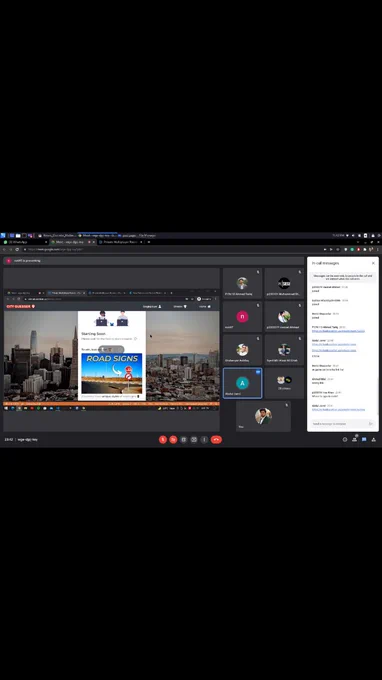Click the Present now button
382x680 pixels.
pyautogui.click(x=194, y=439)
